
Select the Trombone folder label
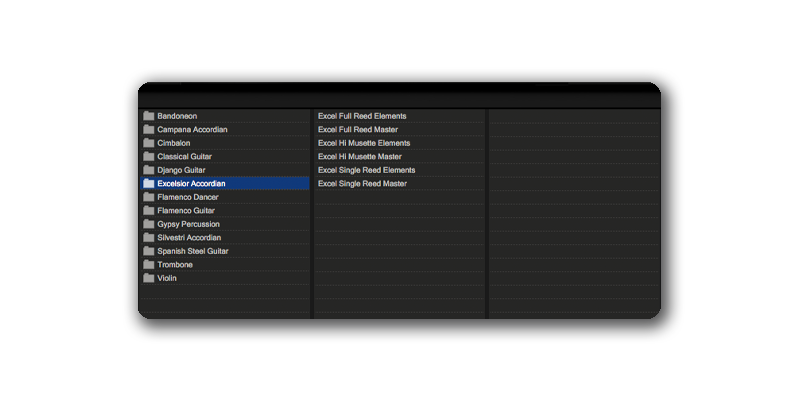click(x=175, y=265)
